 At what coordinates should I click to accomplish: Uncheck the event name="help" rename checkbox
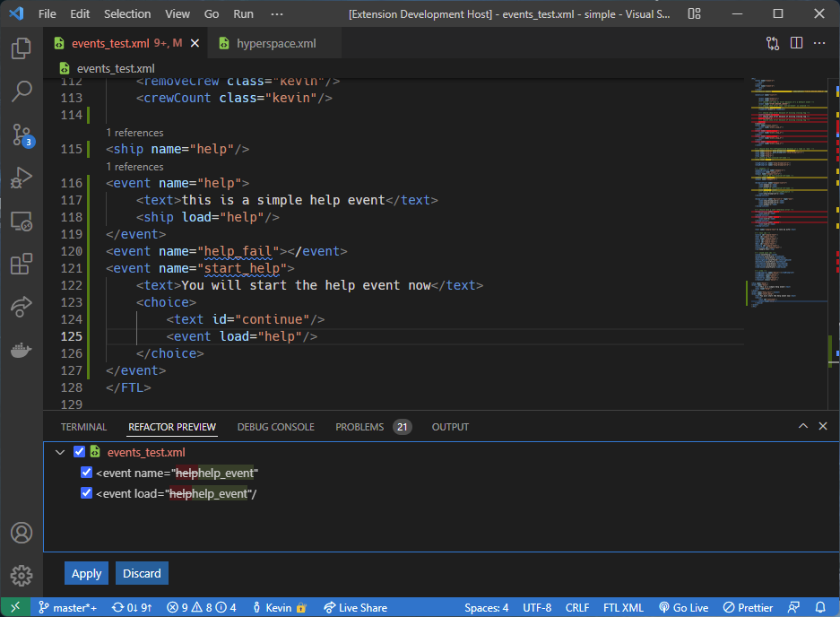(x=87, y=473)
